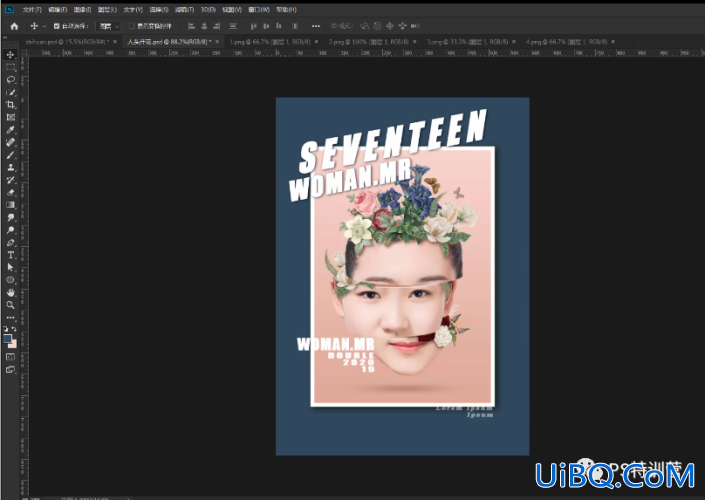This screenshot has height=500, width=705.
Task: Toggle Quick Mask mode
Action: [10, 357]
